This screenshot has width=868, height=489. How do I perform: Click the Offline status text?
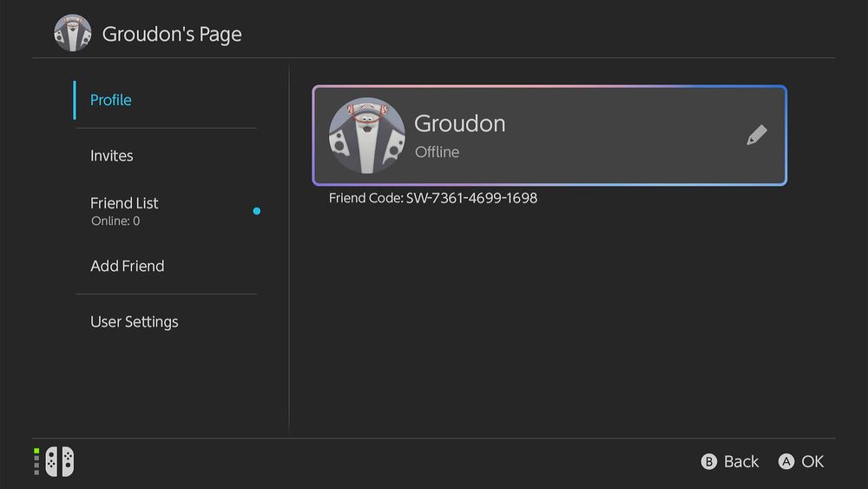[437, 152]
